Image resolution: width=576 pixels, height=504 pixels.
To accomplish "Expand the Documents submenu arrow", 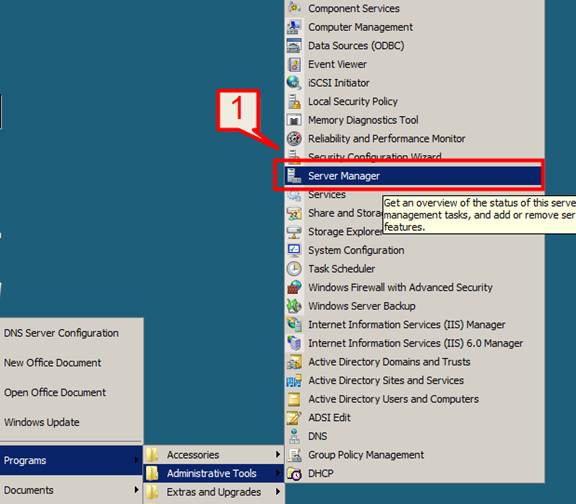I will coord(136,490).
